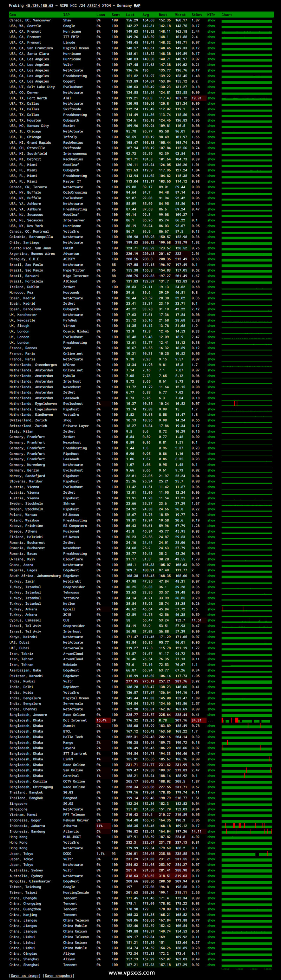281x980 pixels.
Task: Click the chart for Indonesia, Jakarta Atharva
Action: 247,826
